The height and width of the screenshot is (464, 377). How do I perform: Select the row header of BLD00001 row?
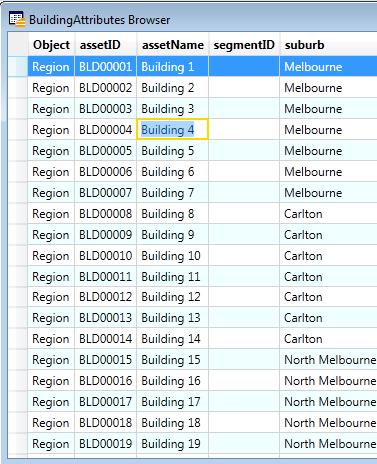point(18,67)
